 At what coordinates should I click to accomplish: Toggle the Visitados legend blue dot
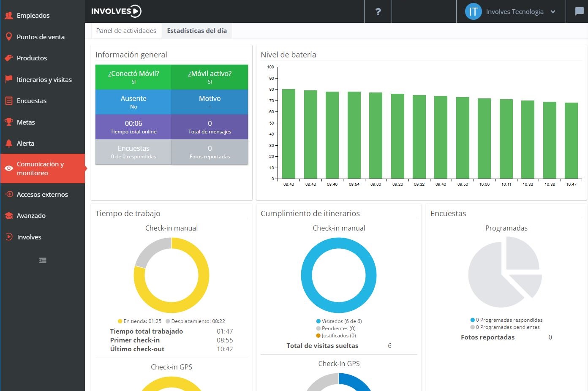(318, 321)
